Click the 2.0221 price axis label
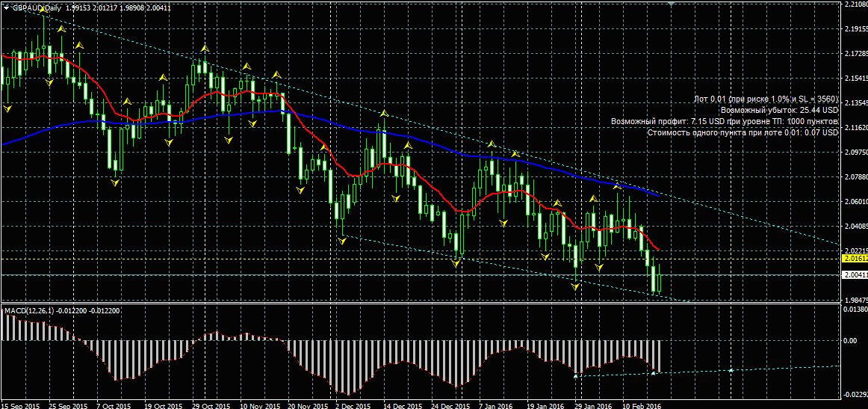 (856, 250)
